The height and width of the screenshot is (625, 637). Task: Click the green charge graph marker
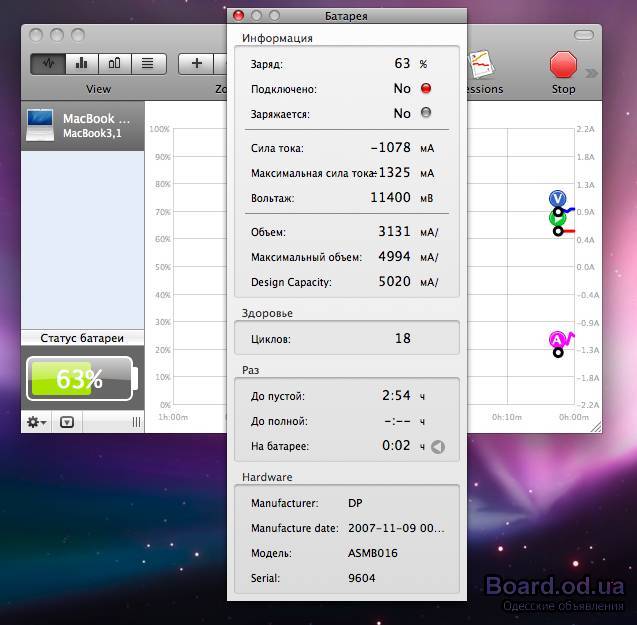[557, 218]
